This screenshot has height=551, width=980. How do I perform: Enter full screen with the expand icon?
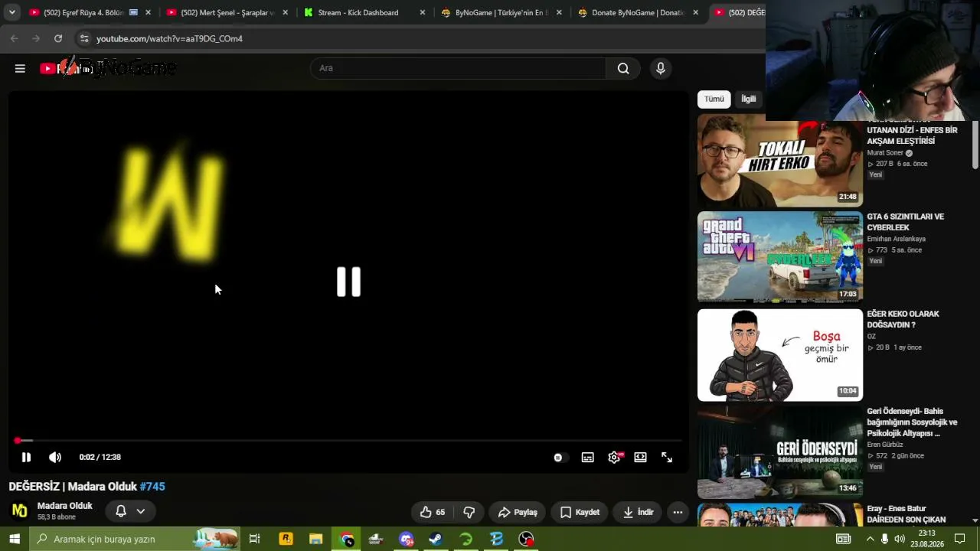[667, 458]
